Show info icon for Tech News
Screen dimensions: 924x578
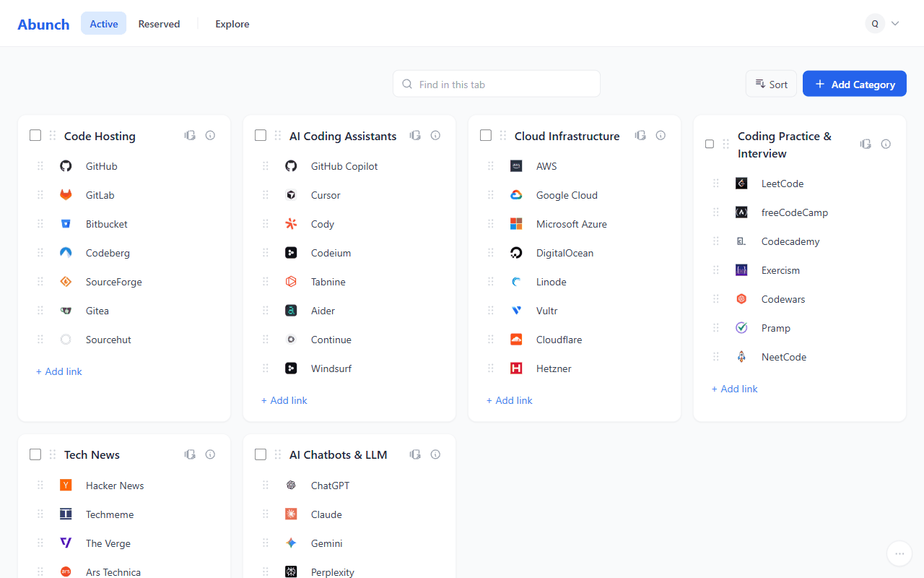(x=210, y=454)
